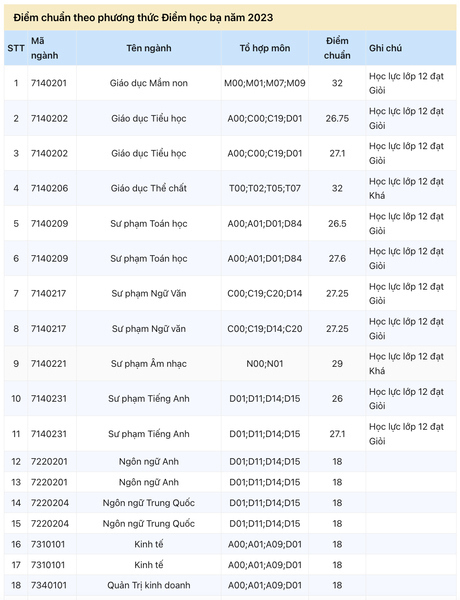Click major code 7340101
460x600 pixels.
[49, 585]
